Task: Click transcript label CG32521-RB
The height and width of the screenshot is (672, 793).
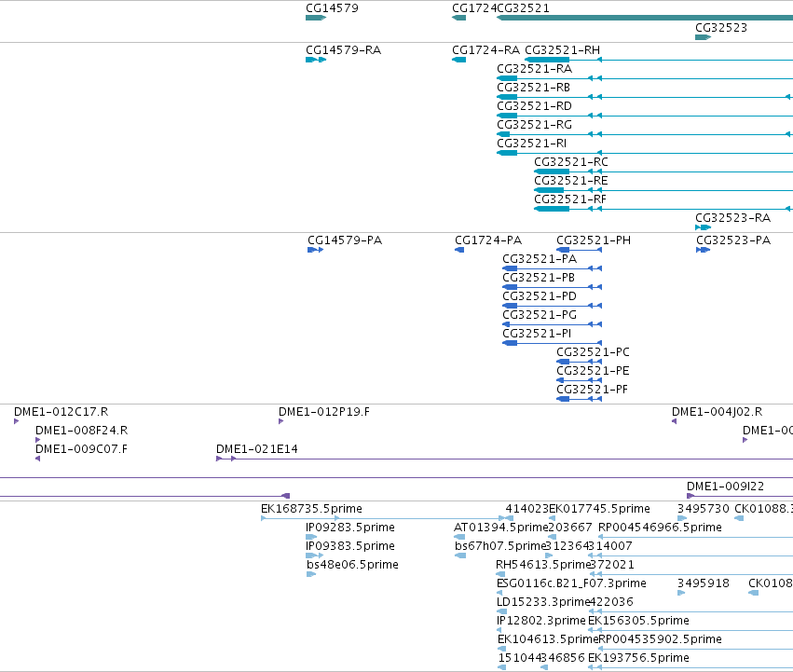Action: click(x=534, y=88)
